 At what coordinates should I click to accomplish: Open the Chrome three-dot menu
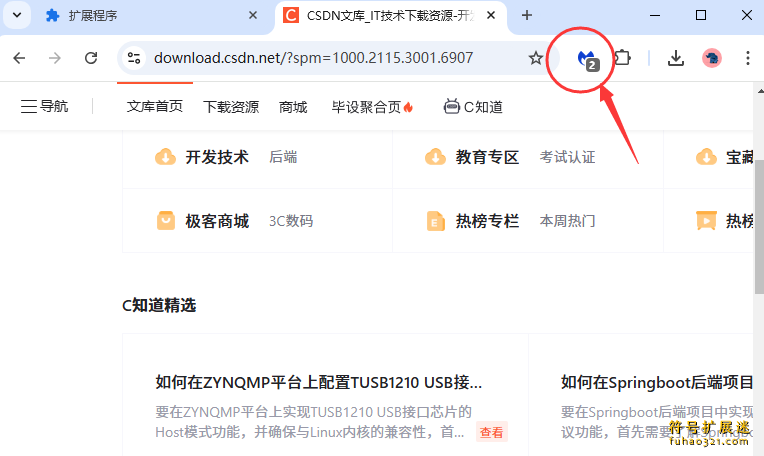pos(747,58)
